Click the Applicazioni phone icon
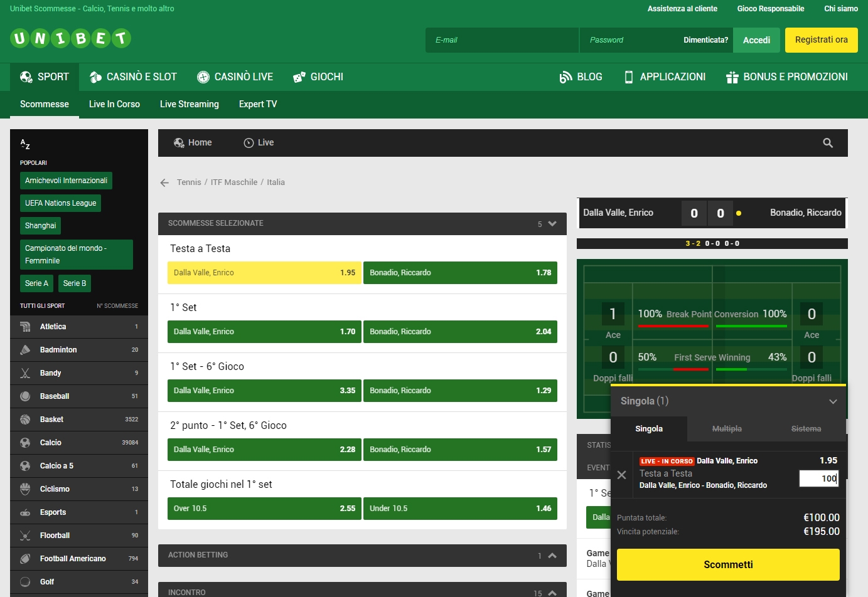 628,77
